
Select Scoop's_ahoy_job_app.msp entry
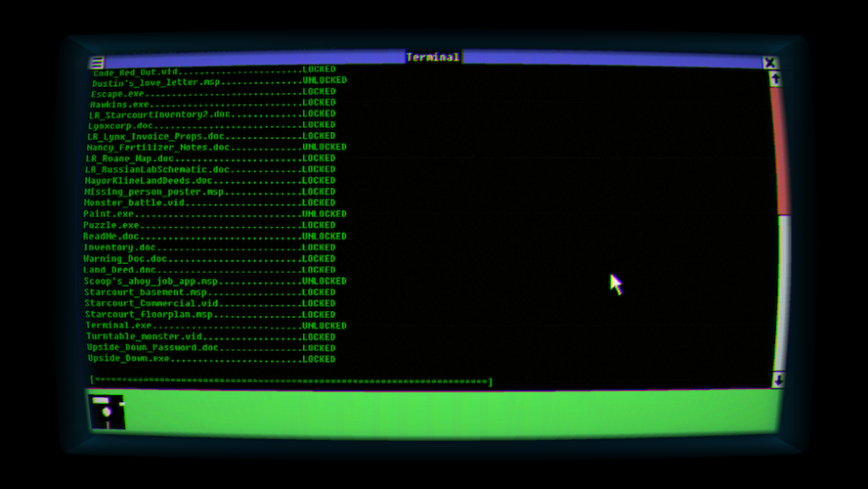click(214, 282)
